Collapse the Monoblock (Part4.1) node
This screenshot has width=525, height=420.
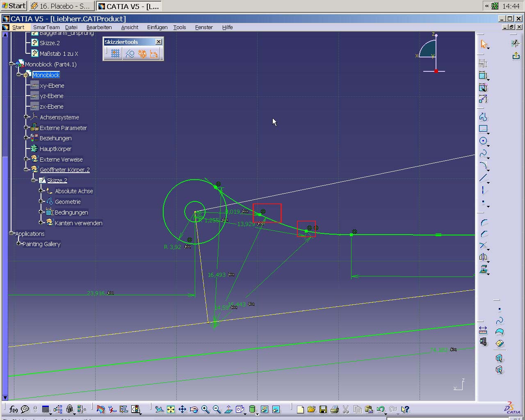pos(11,64)
